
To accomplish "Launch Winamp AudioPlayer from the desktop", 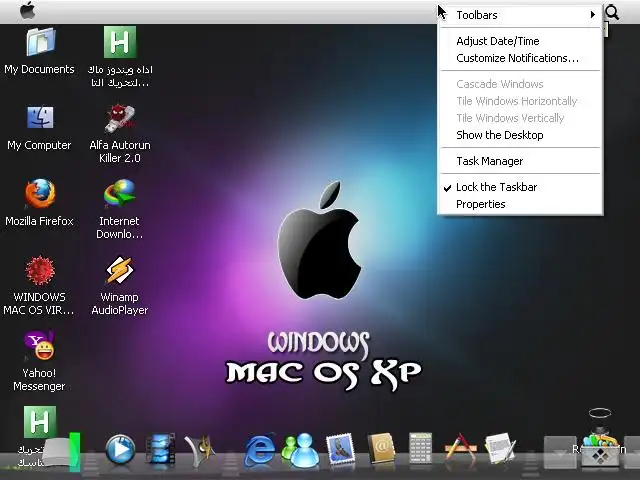I will 120,270.
